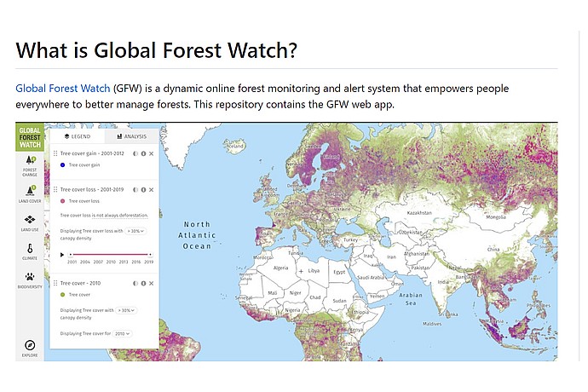This screenshot has width=588, height=392.
Task: Click the Egypt label on map
Action: point(339,272)
